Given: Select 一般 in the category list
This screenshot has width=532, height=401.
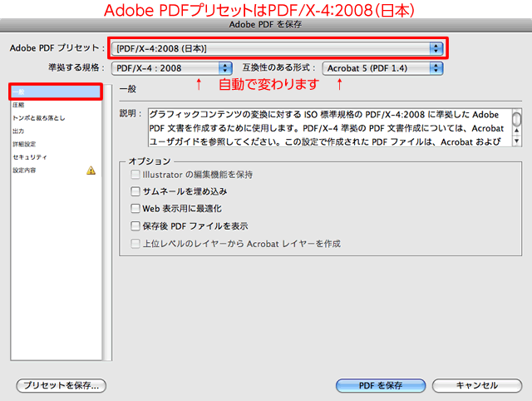Looking at the screenshot, I should point(56,92).
